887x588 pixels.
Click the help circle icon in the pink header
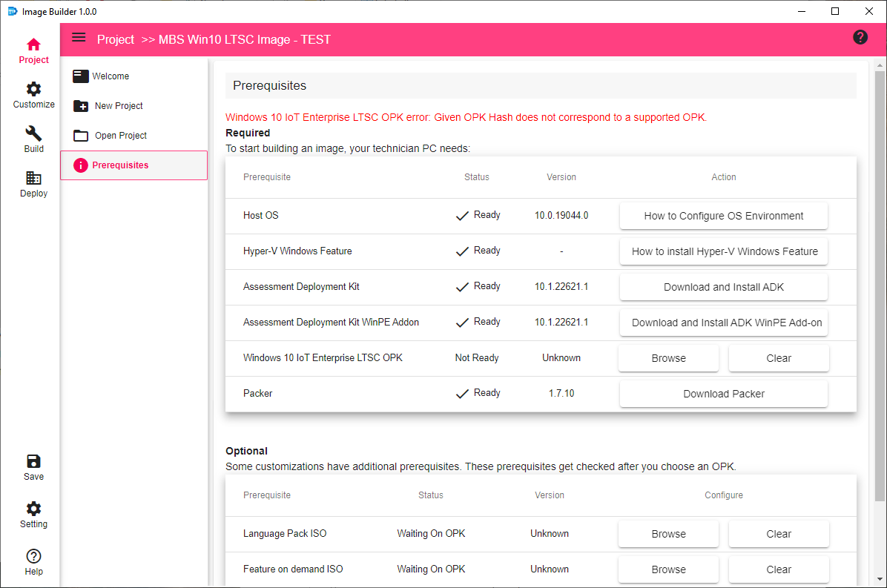click(860, 37)
